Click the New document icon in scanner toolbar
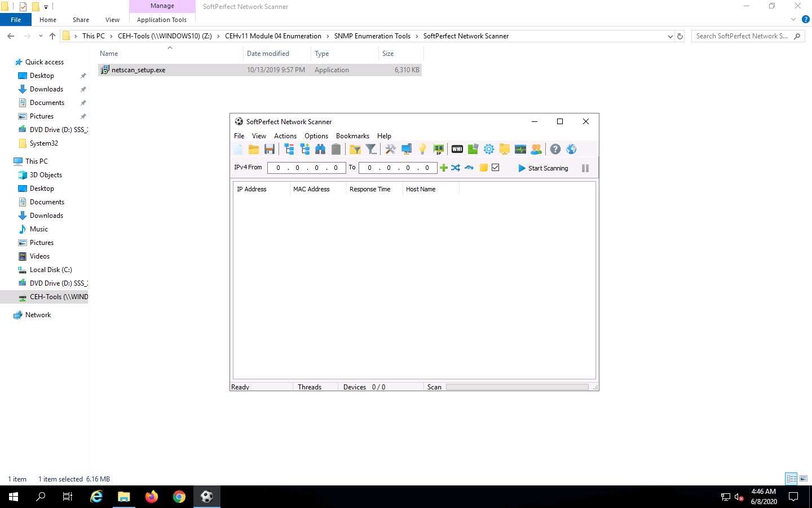 coord(238,150)
